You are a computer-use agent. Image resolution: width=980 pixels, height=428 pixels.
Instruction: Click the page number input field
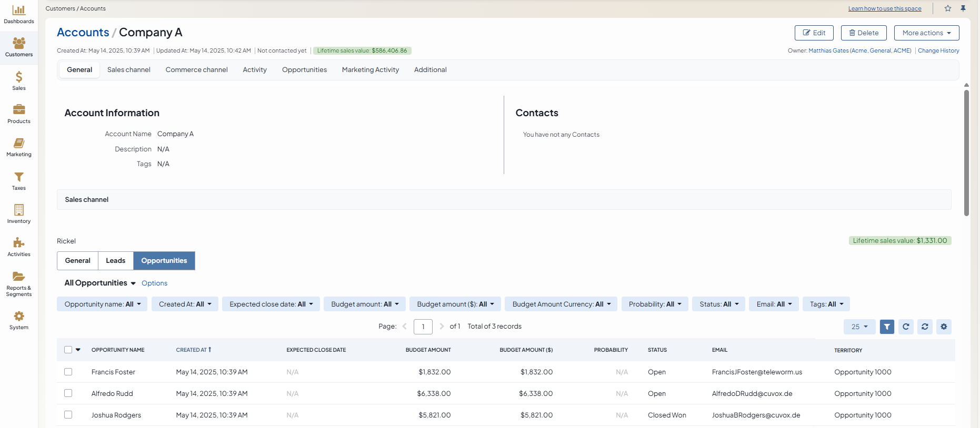[x=423, y=327]
